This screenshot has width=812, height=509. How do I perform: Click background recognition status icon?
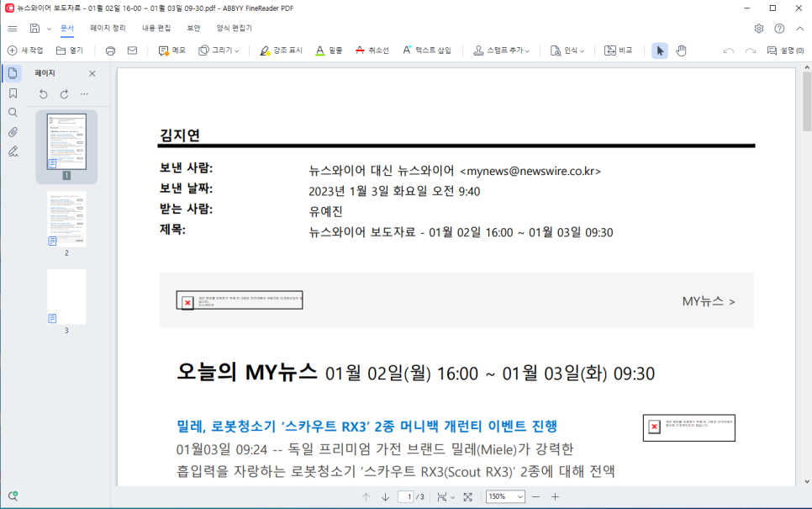coord(13,496)
